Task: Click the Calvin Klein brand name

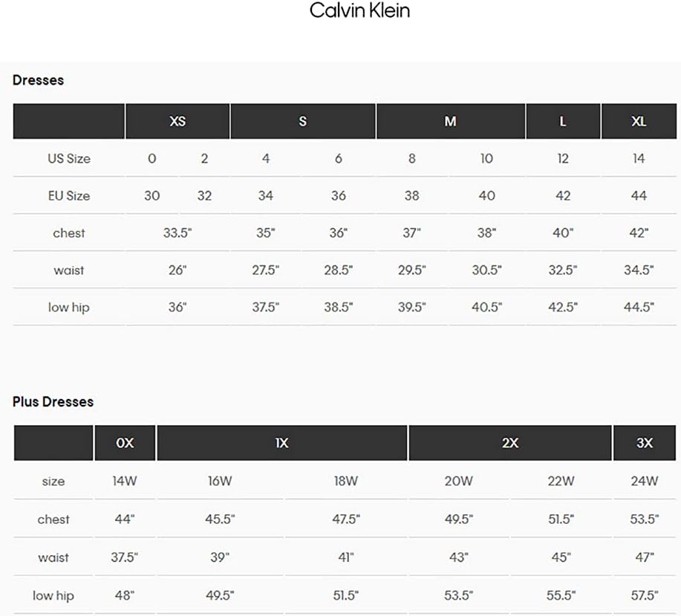Action: (359, 11)
